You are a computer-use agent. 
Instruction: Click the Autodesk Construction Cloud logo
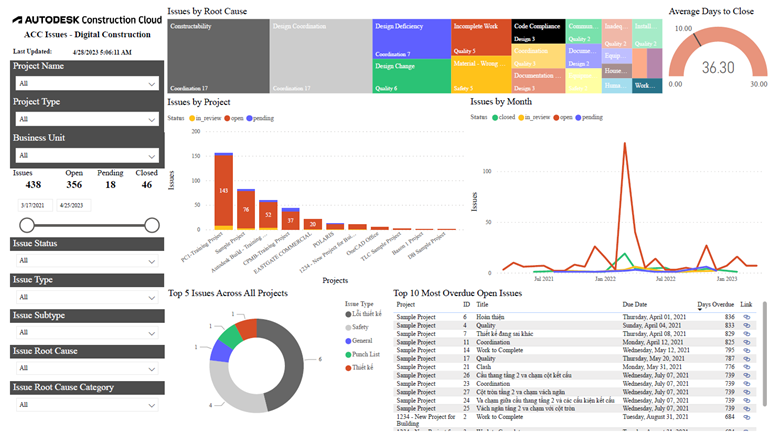pos(87,20)
